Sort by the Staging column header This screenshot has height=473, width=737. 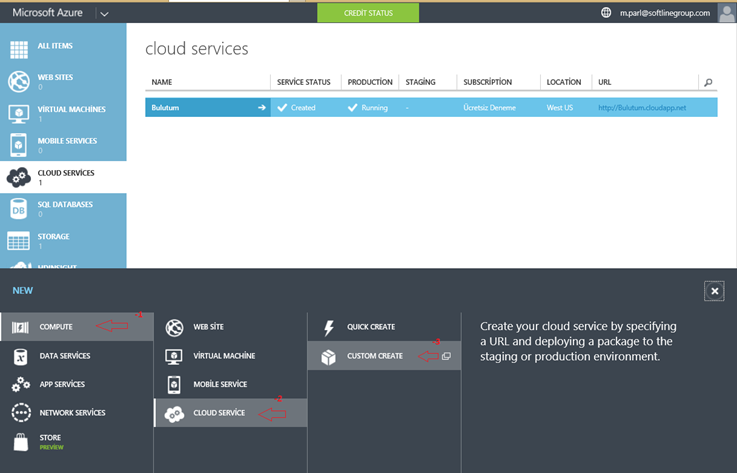point(421,82)
